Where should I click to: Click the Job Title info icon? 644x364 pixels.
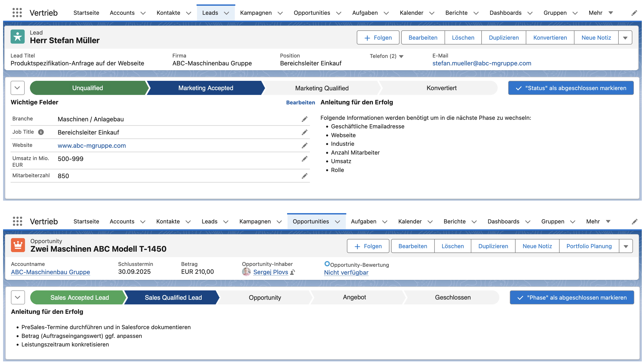point(41,132)
